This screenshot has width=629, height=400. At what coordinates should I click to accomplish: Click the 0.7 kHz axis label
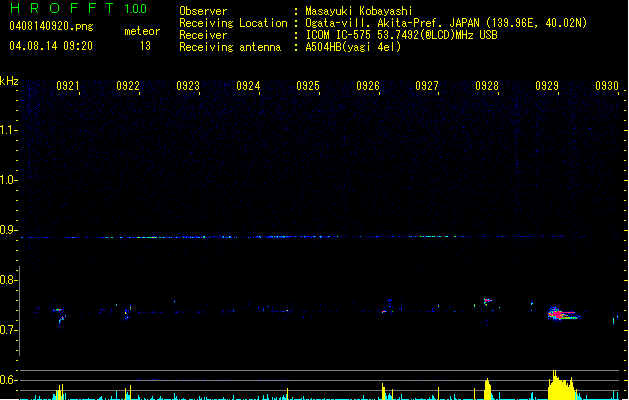(9, 330)
